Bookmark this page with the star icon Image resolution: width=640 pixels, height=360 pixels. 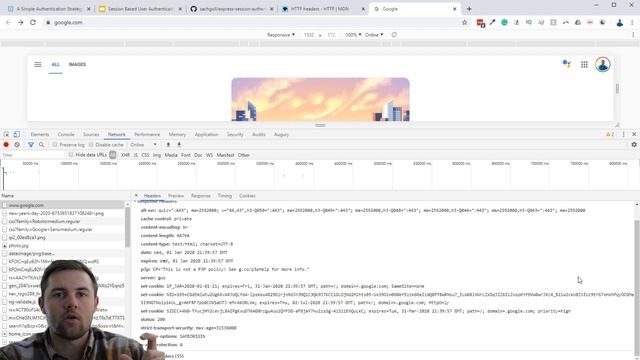464,22
